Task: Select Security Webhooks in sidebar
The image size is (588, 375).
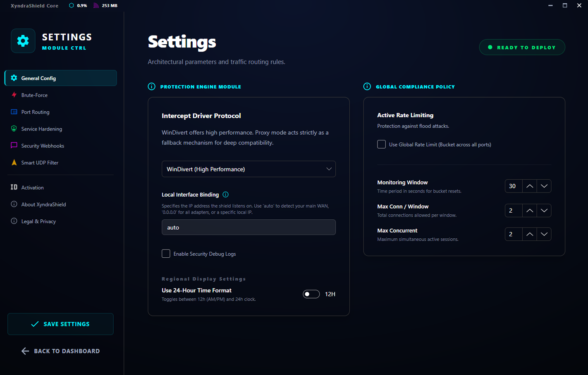Action: click(x=61, y=146)
